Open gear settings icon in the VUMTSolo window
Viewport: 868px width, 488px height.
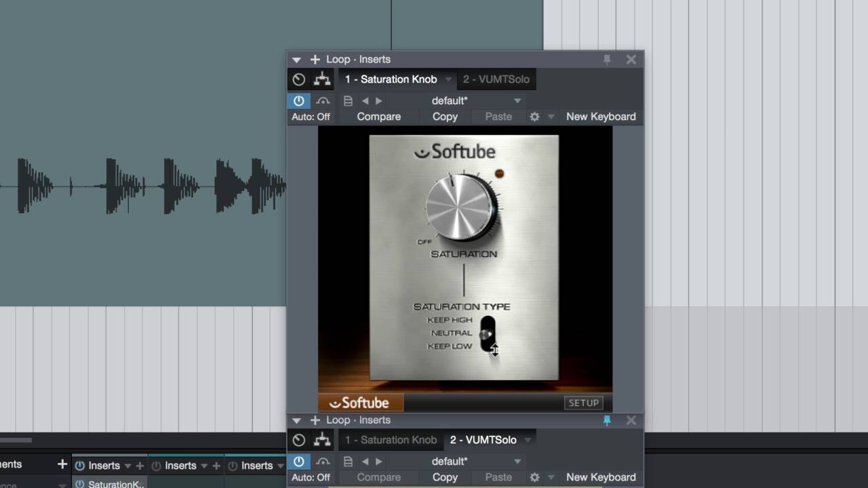(534, 477)
